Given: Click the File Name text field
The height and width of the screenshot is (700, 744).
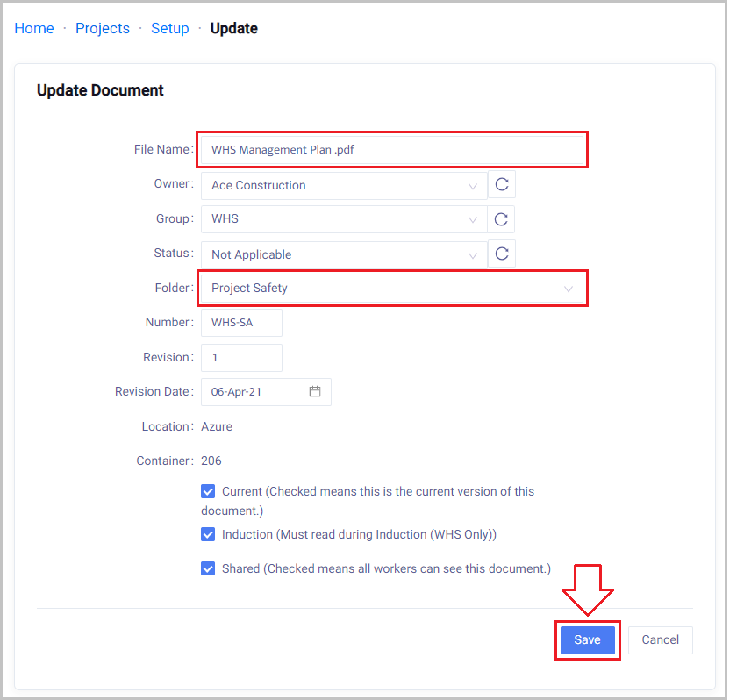Looking at the screenshot, I should click(391, 150).
